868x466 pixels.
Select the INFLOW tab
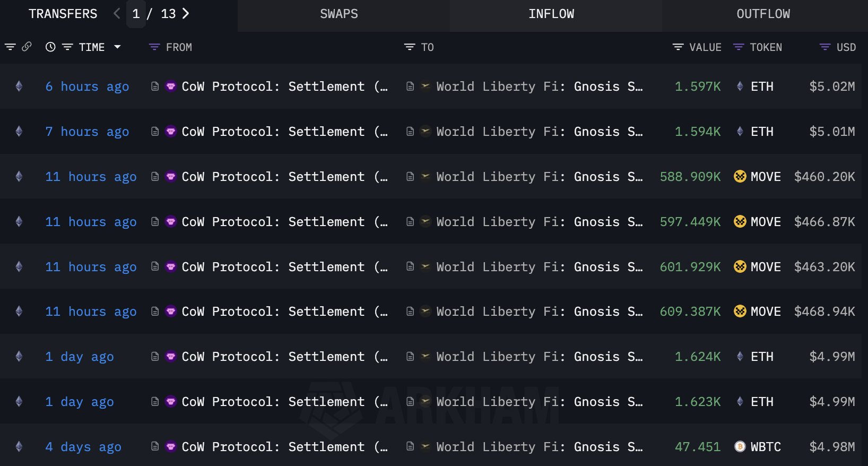click(x=551, y=14)
